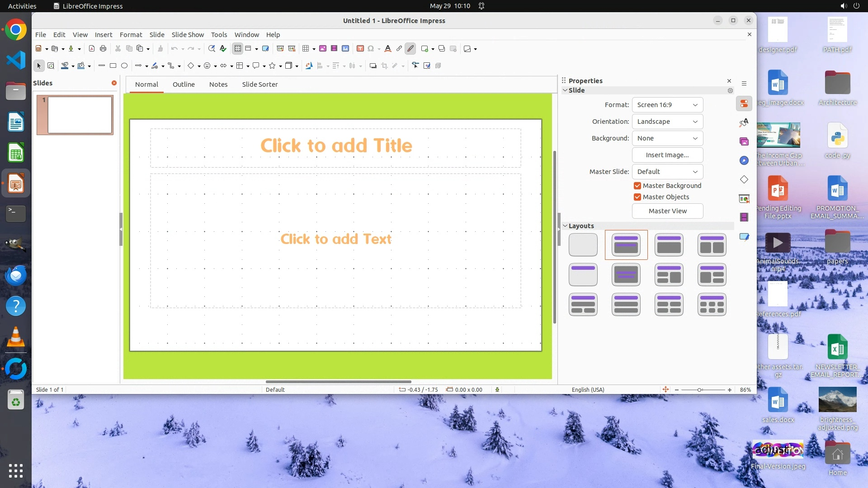
Task: Select the Rectangle drawing tool
Action: click(x=113, y=66)
